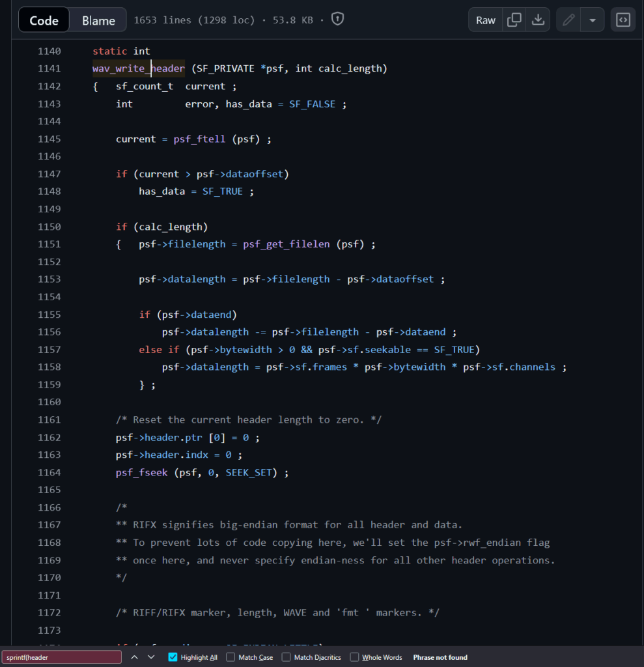Click the shield icon beside file size
The image size is (644, 667).
(337, 20)
